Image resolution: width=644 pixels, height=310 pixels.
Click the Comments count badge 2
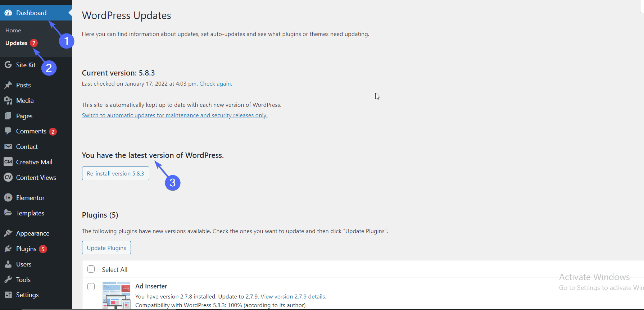click(53, 132)
